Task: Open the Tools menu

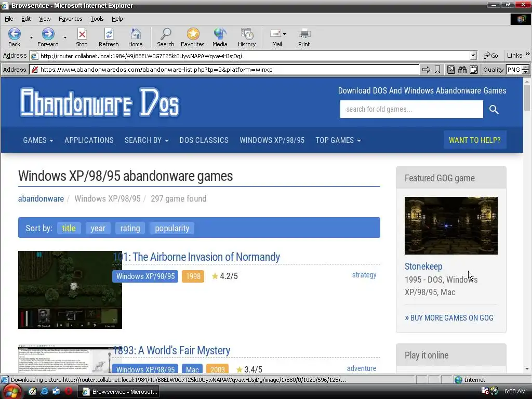Action: click(97, 19)
